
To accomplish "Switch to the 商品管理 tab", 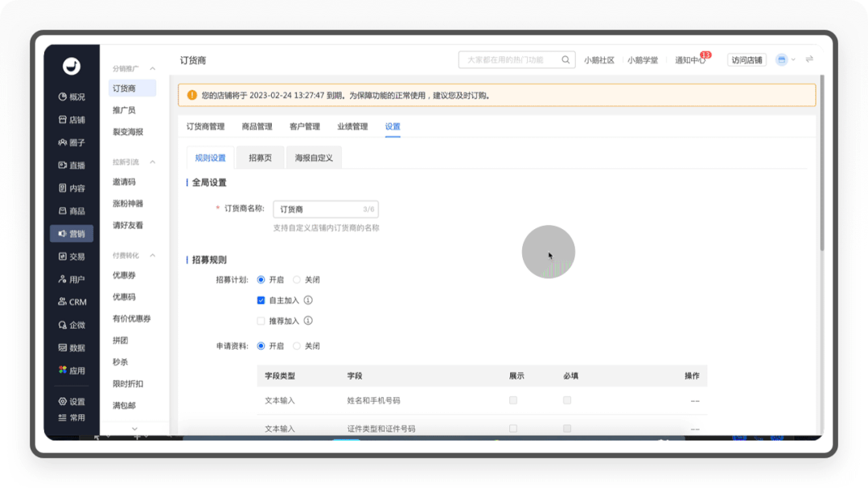I will coord(257,126).
